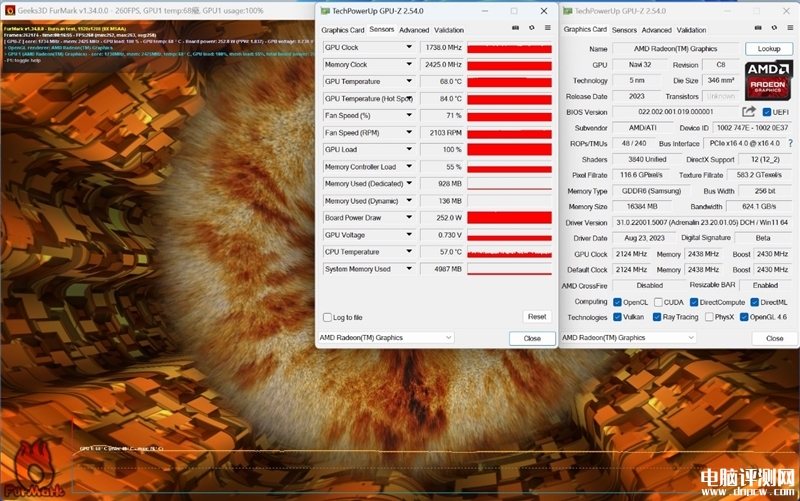Image resolution: width=800 pixels, height=501 pixels.
Task: Open the GPU Temperature sensor dropdown
Action: pos(409,81)
